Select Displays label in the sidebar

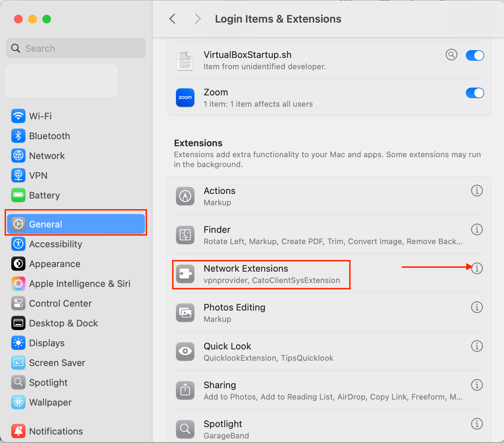tap(47, 343)
